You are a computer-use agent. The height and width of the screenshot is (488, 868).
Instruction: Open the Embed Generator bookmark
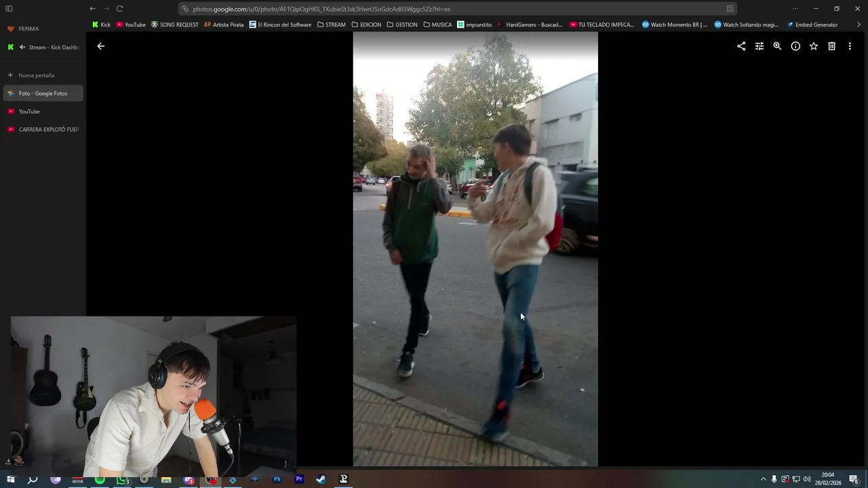pyautogui.click(x=812, y=24)
